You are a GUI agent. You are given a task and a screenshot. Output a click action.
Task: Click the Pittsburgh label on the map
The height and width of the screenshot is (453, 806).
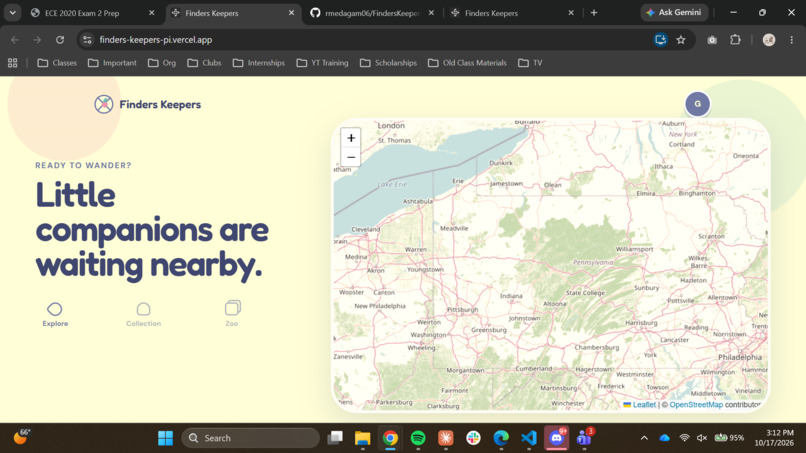click(x=463, y=310)
